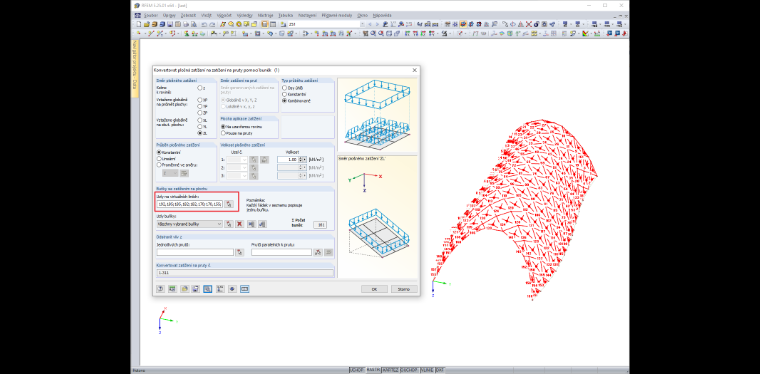Delete selected cell with red X icon
The image size is (760, 374).
click(x=239, y=224)
